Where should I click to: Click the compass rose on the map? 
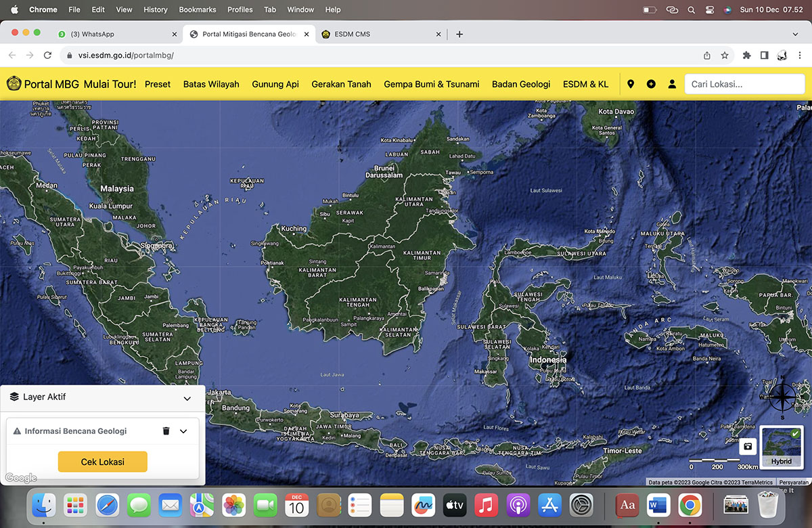point(784,398)
